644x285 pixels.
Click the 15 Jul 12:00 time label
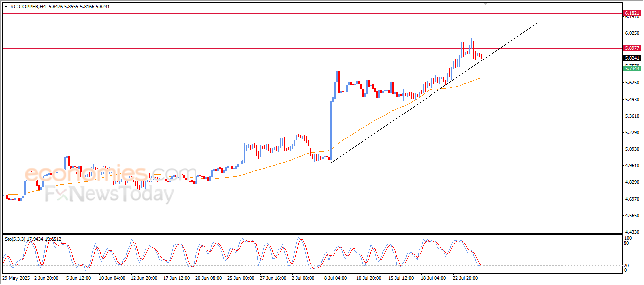[x=401, y=277]
